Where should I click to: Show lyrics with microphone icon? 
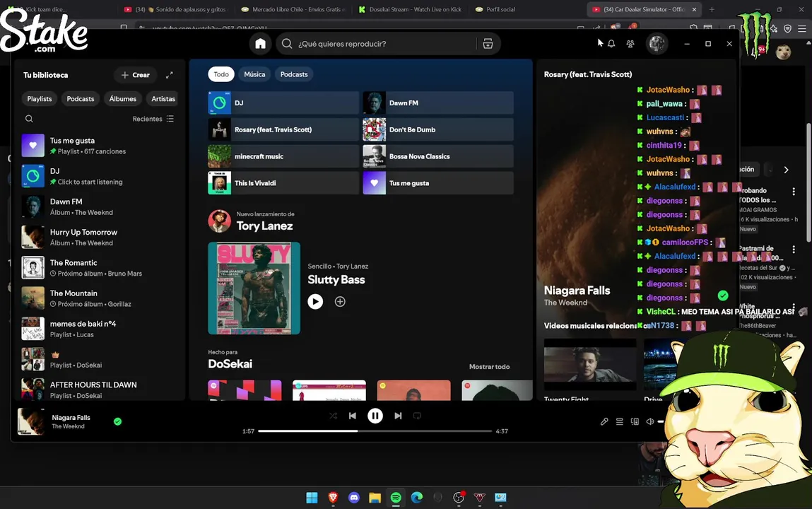point(604,421)
